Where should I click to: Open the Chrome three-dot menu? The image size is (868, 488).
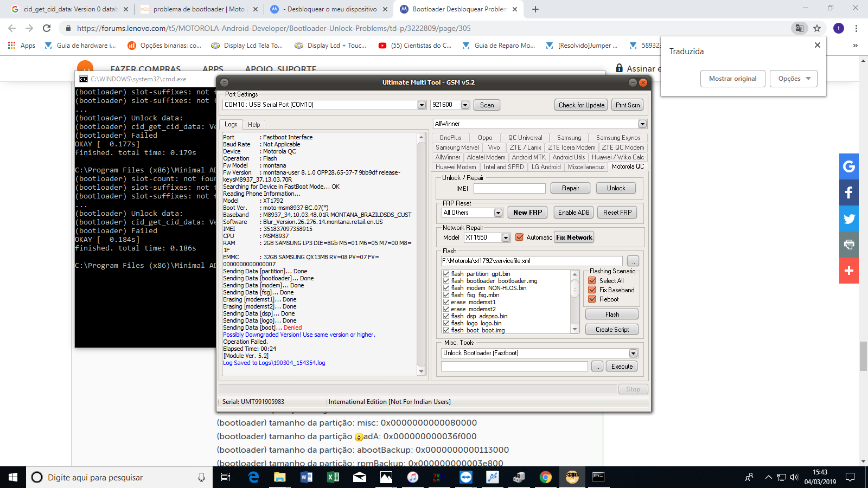(x=856, y=28)
